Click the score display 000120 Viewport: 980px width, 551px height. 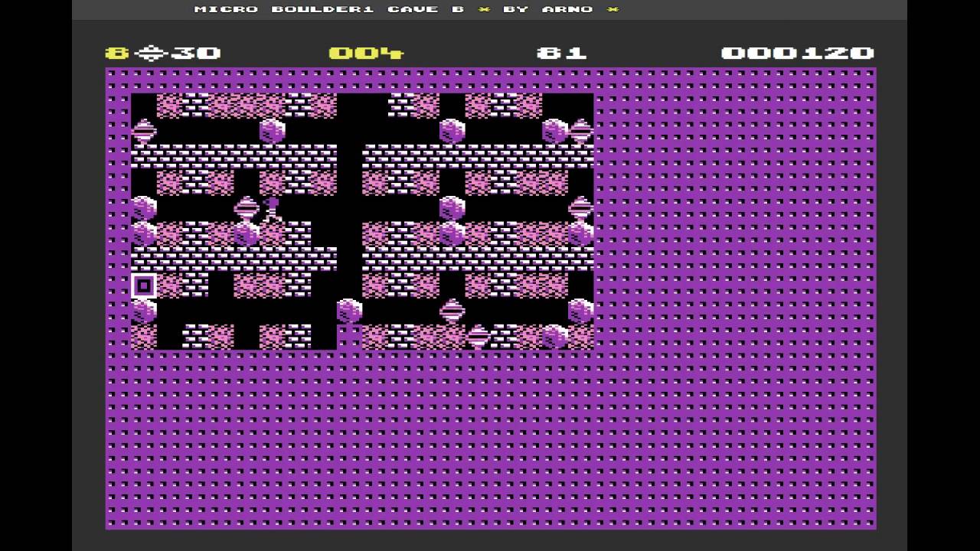pos(798,53)
